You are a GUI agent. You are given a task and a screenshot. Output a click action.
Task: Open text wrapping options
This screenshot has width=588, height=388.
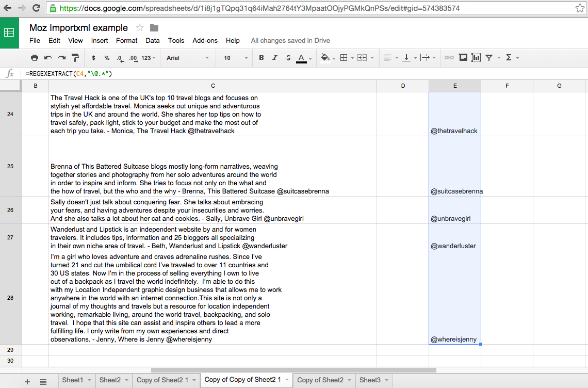(425, 58)
